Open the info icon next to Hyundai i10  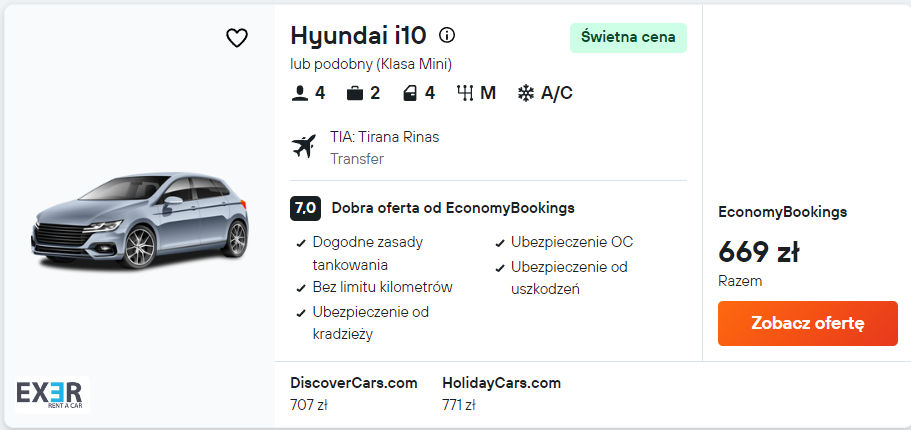pyautogui.click(x=447, y=35)
